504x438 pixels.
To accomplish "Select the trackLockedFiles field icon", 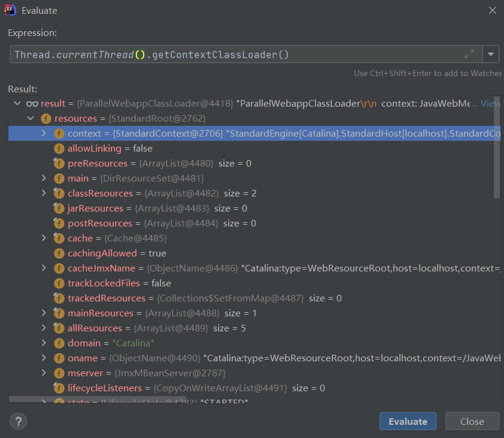I will coord(59,283).
